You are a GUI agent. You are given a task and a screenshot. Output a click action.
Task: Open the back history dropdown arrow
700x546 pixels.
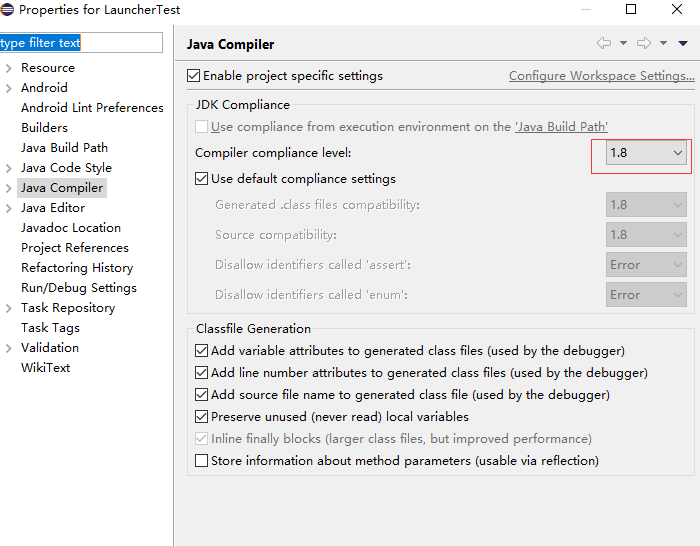(623, 43)
